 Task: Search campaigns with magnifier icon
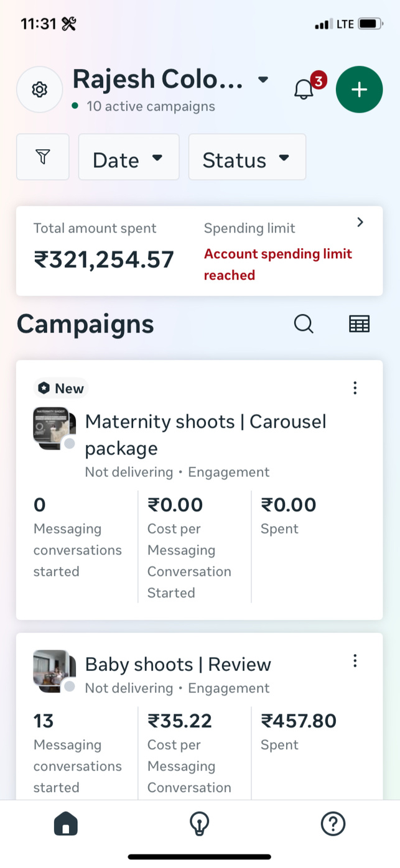pos(304,324)
